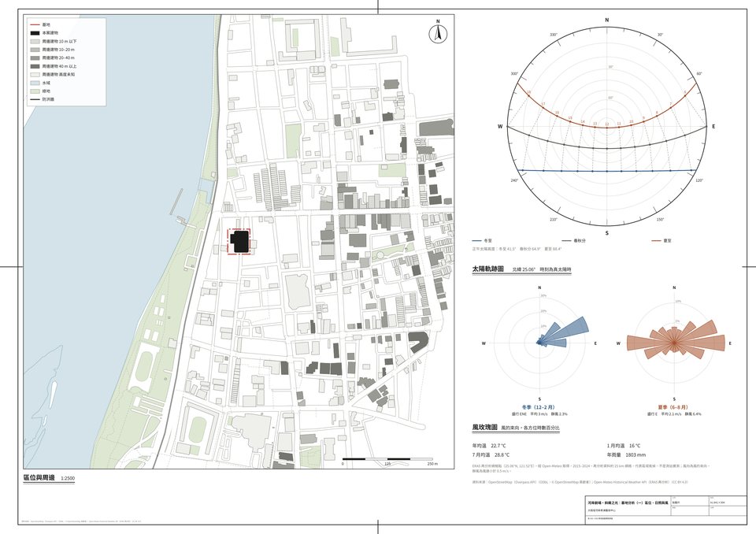Click the W label of the sun path diagram

click(500, 126)
